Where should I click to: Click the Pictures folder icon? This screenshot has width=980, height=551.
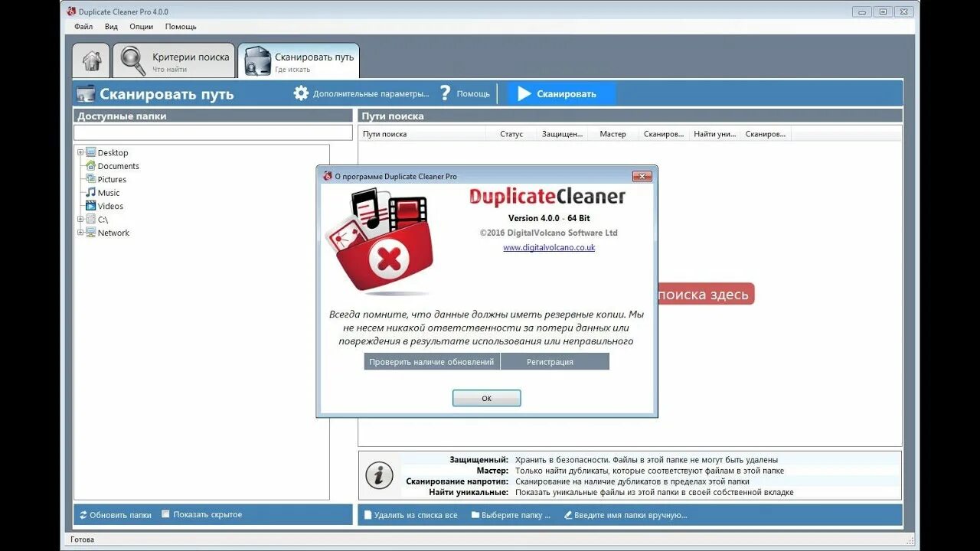coord(91,179)
